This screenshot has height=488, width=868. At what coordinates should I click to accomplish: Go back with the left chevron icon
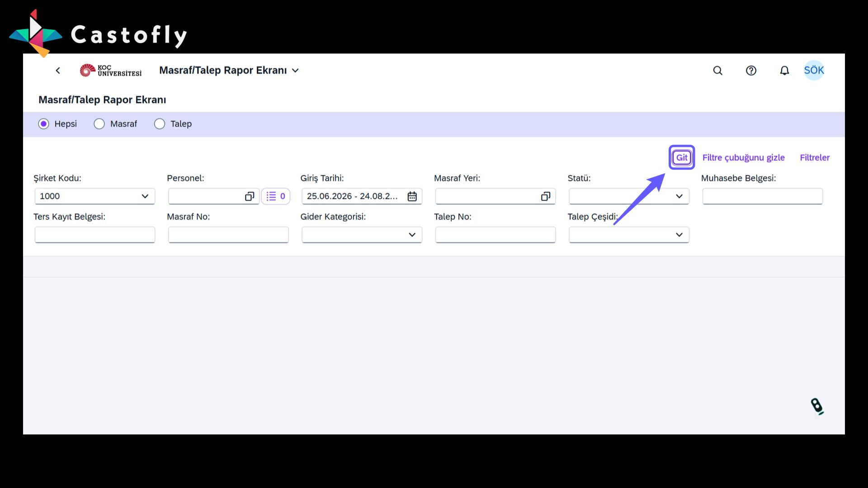click(58, 70)
